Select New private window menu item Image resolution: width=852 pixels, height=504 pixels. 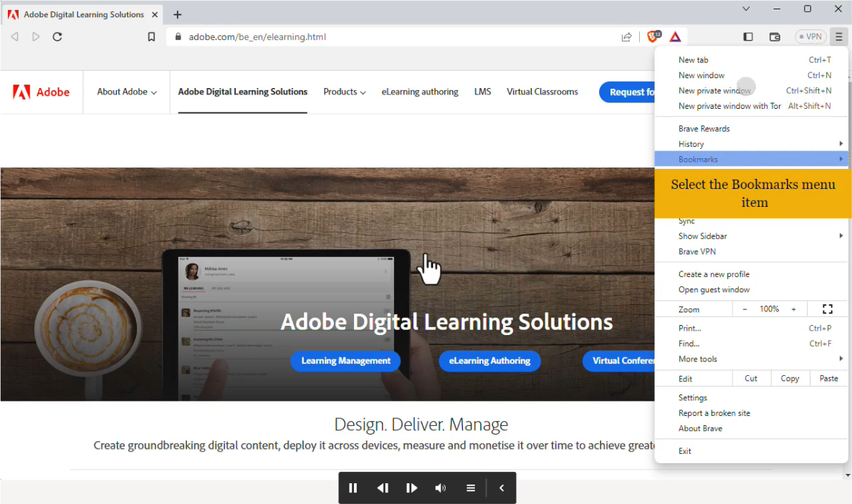pos(751,91)
